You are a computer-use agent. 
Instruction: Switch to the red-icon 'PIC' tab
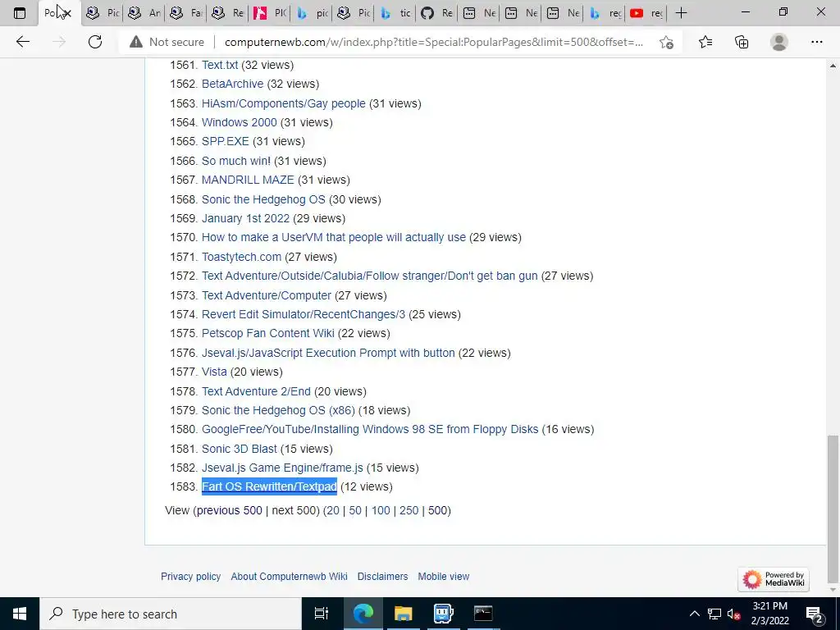269,13
